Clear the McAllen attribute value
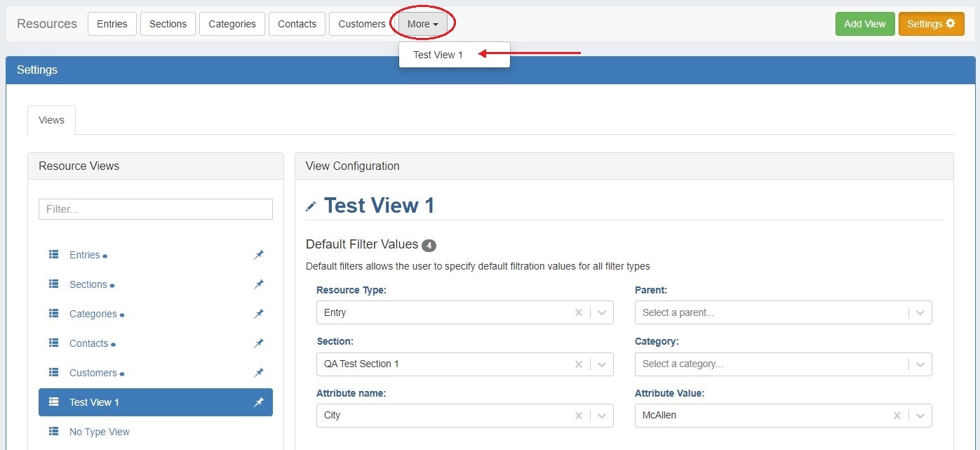980x450 pixels. point(897,415)
